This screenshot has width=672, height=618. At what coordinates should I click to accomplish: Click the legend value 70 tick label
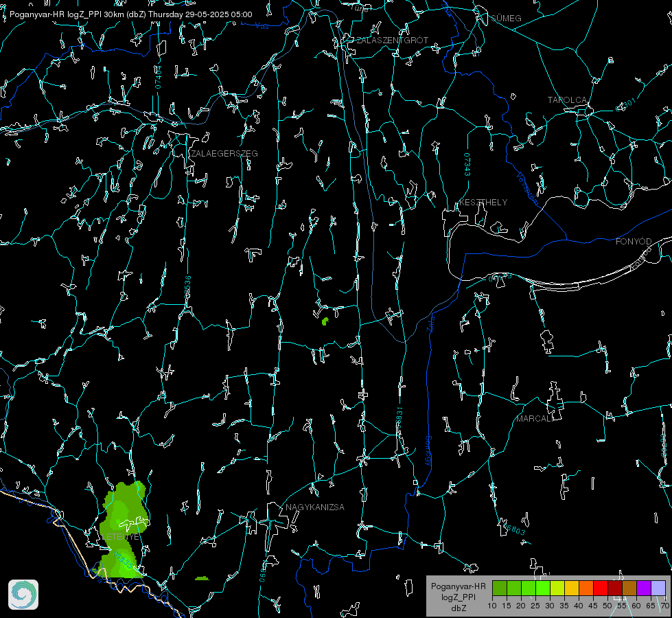coord(665,606)
